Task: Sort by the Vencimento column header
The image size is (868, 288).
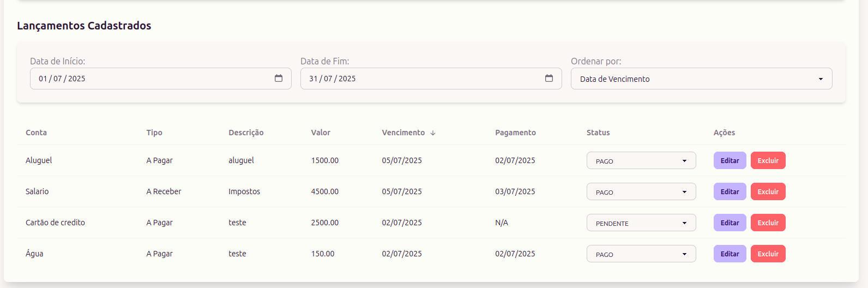Action: coord(403,133)
